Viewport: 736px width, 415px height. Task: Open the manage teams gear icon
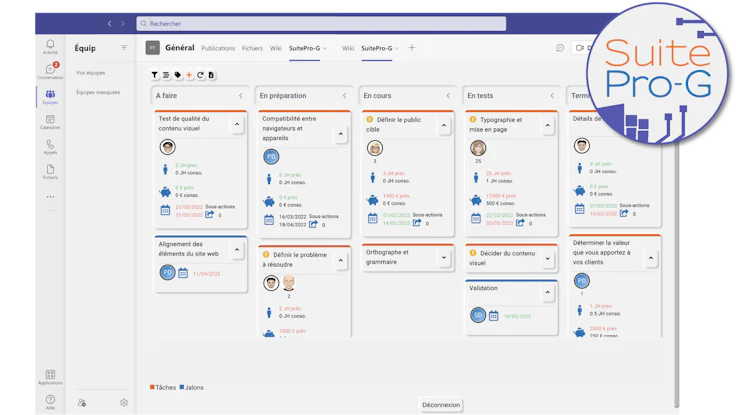click(124, 403)
